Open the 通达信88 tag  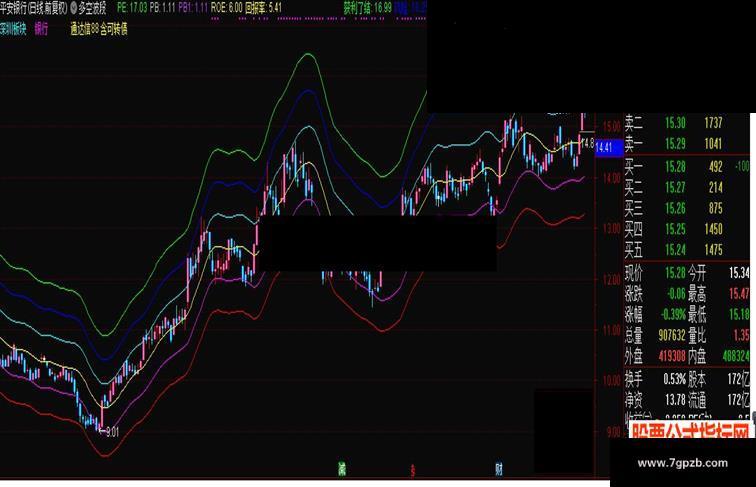pos(84,29)
